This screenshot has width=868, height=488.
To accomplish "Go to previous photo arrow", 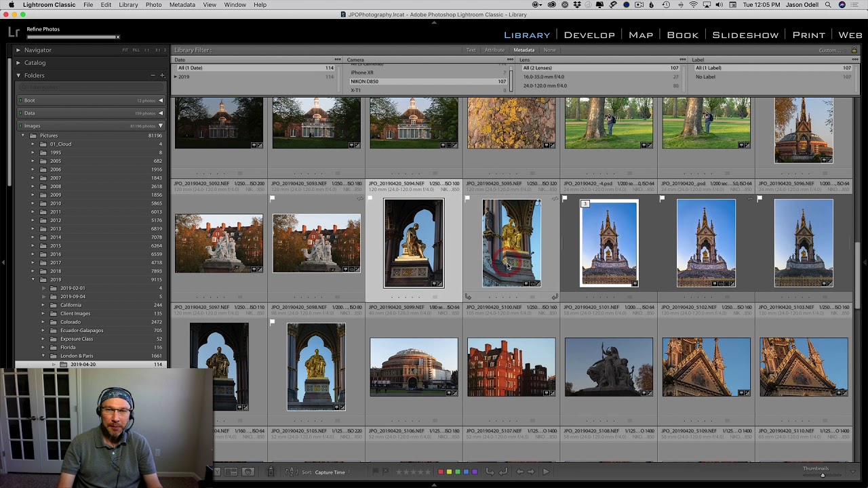I will (x=519, y=472).
